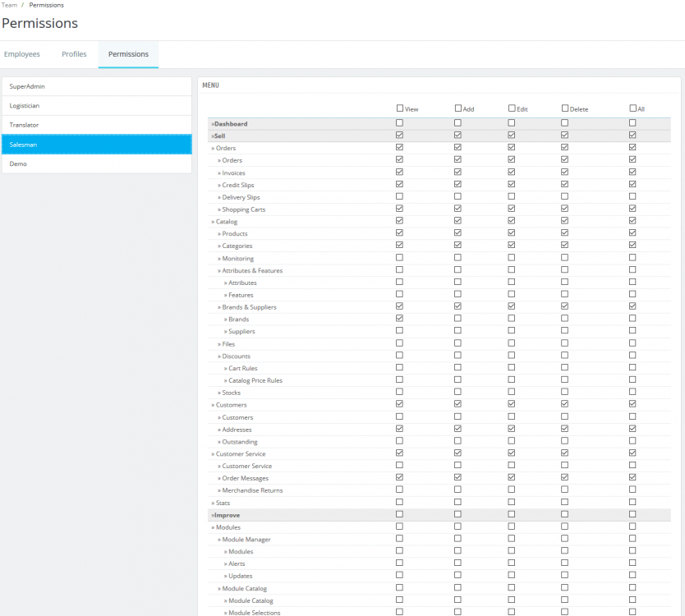Select the Demo profile
685x616 pixels.
pos(96,163)
